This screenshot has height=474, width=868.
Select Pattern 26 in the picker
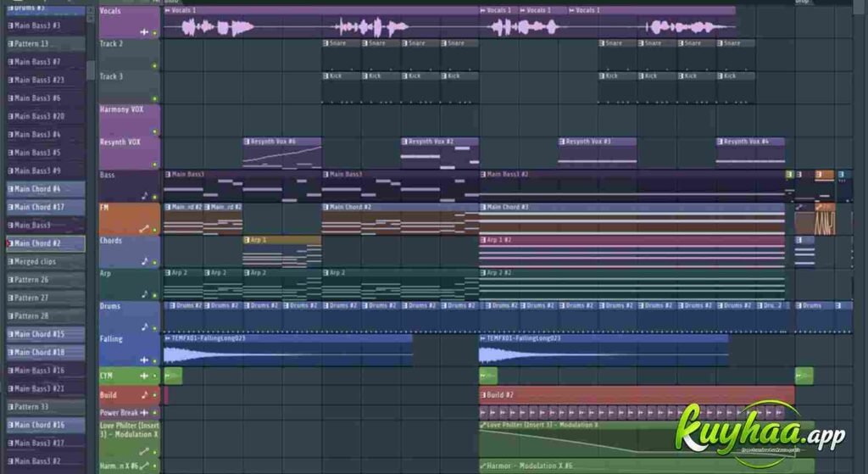[46, 280]
